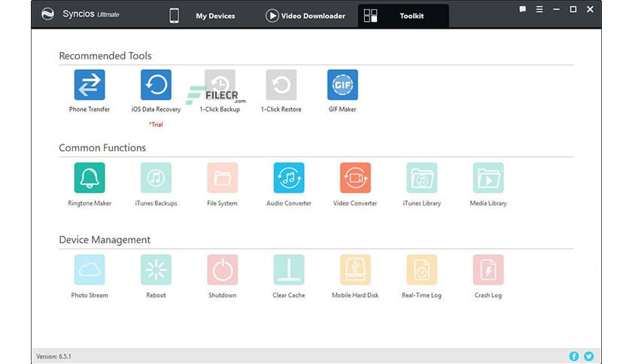Select the Clear Cache tool

(x=289, y=269)
